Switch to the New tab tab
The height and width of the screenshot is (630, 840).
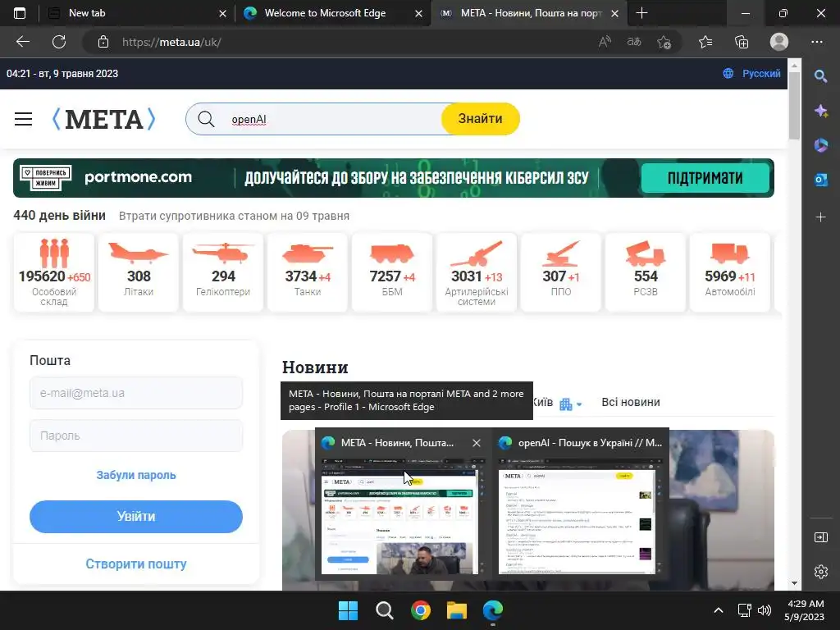pos(137,13)
